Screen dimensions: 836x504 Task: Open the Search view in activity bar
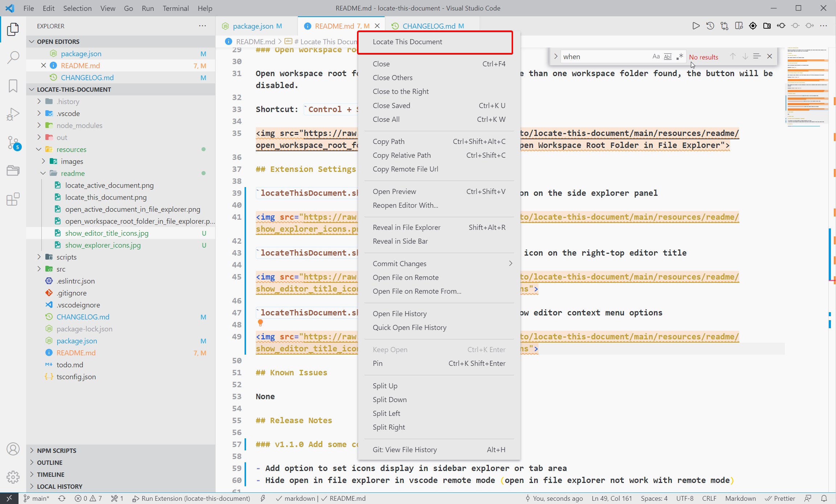[13, 57]
